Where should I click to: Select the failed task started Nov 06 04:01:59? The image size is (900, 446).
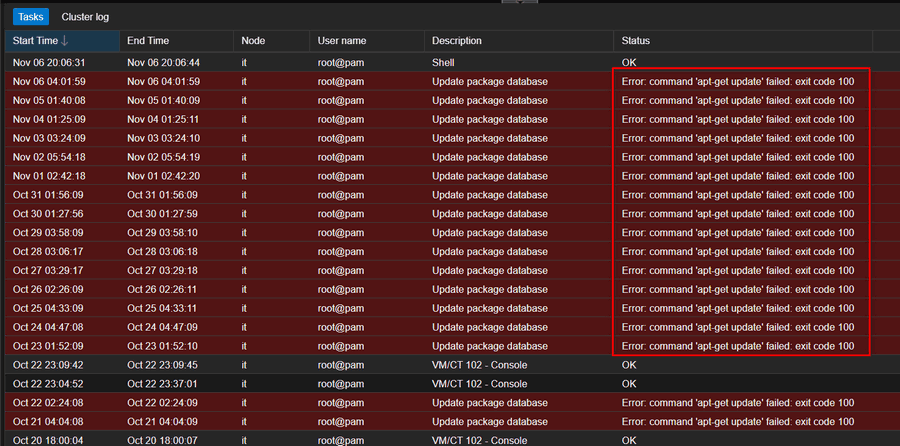489,81
